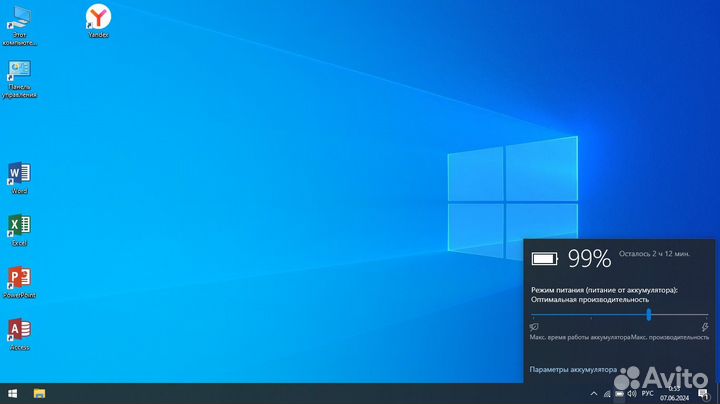Click the Оптимальная производительность label
Viewport: 720px width, 404px height.
590,299
